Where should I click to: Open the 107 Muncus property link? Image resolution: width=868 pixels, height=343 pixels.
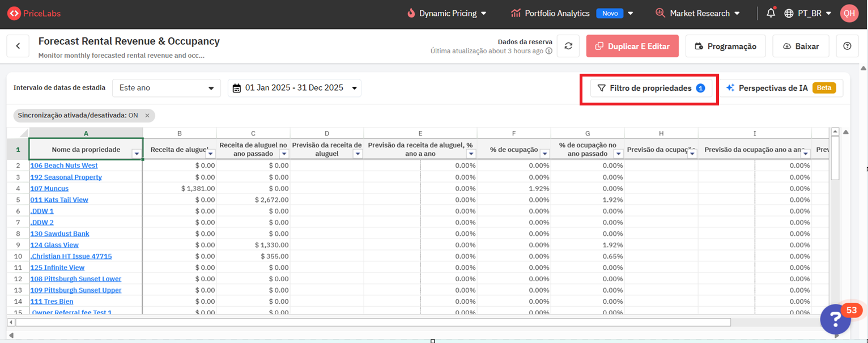tap(49, 188)
